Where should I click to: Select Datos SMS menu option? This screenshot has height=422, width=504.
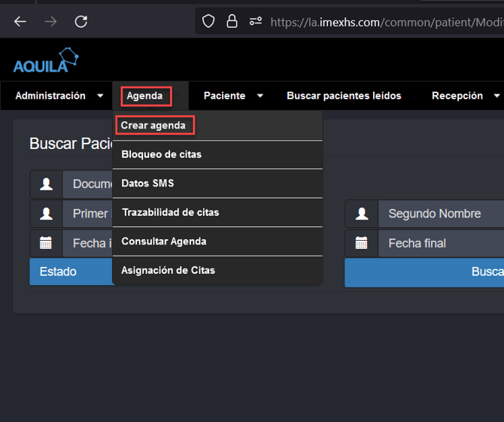point(148,184)
